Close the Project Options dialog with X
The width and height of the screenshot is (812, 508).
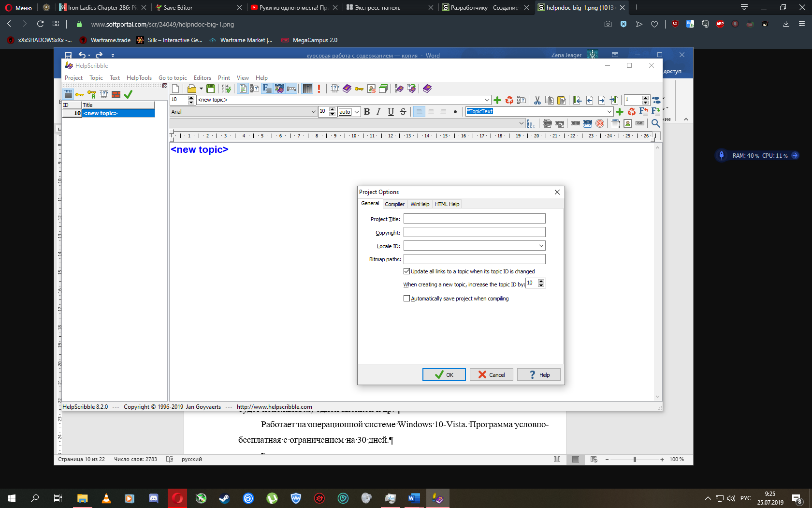(x=557, y=192)
